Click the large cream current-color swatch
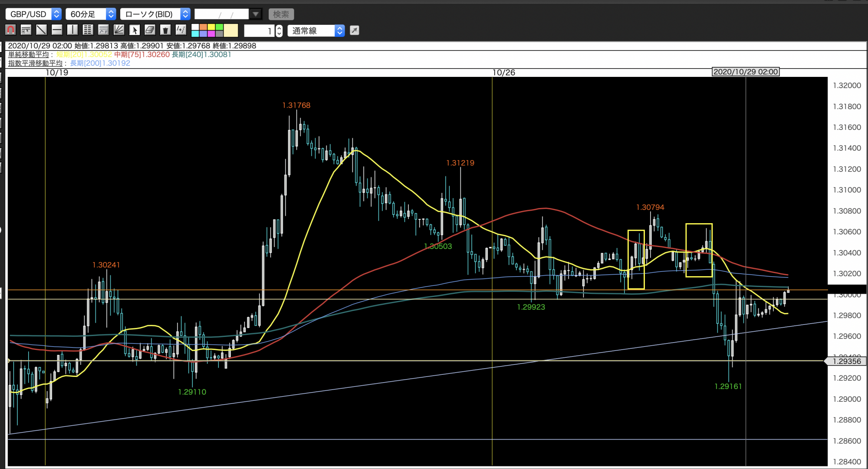The image size is (868, 469). click(231, 30)
